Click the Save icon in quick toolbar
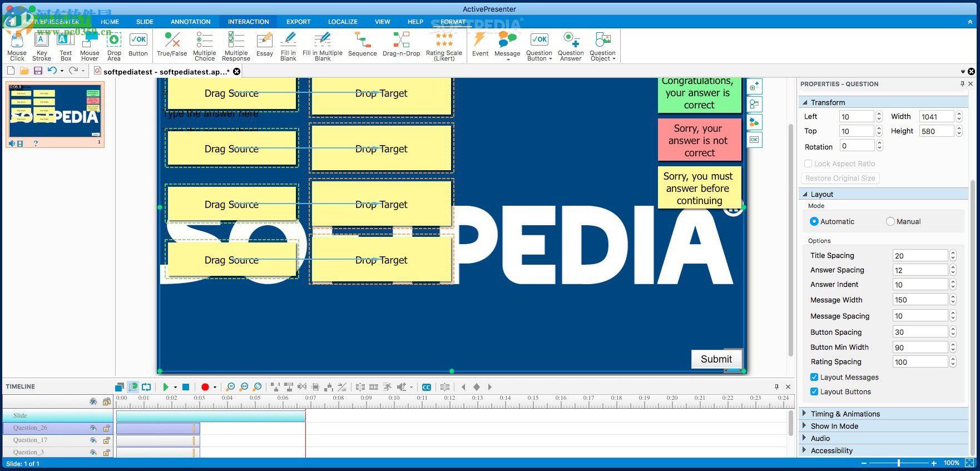 [x=38, y=71]
